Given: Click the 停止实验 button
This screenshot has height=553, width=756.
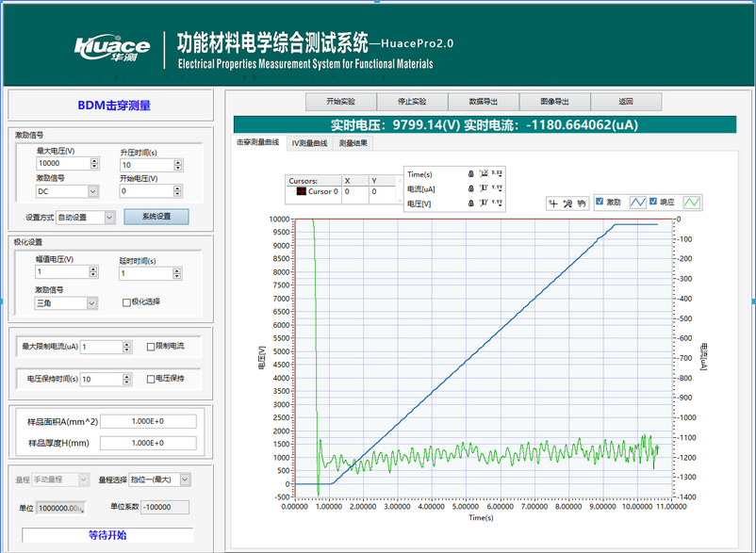Looking at the screenshot, I should click(412, 102).
